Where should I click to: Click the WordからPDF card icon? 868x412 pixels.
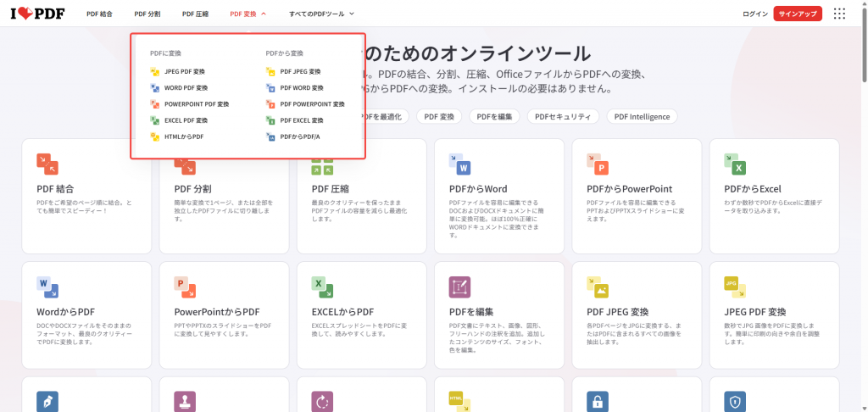(x=47, y=287)
